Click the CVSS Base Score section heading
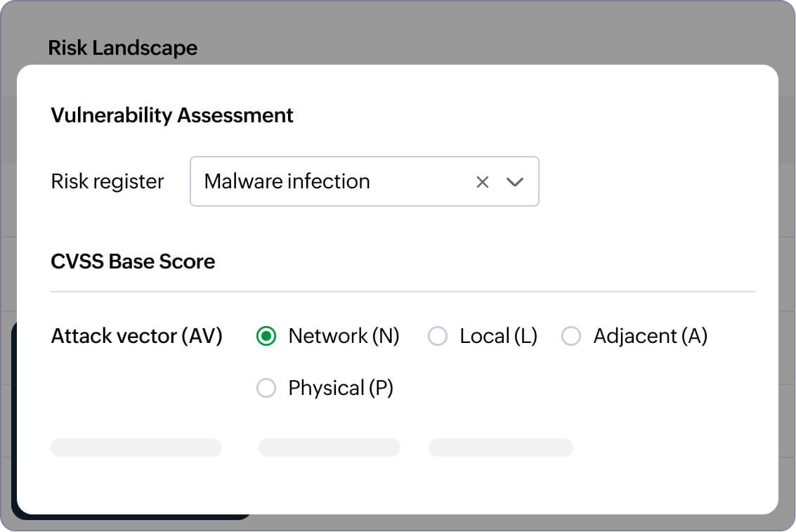Screen dimensions: 796x532 pos(133,261)
